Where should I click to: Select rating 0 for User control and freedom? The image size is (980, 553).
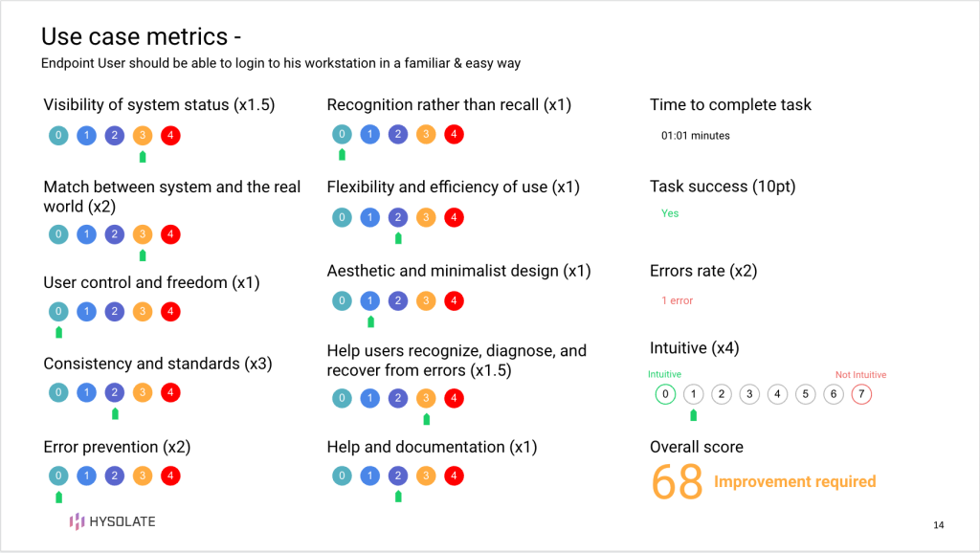pyautogui.click(x=58, y=311)
